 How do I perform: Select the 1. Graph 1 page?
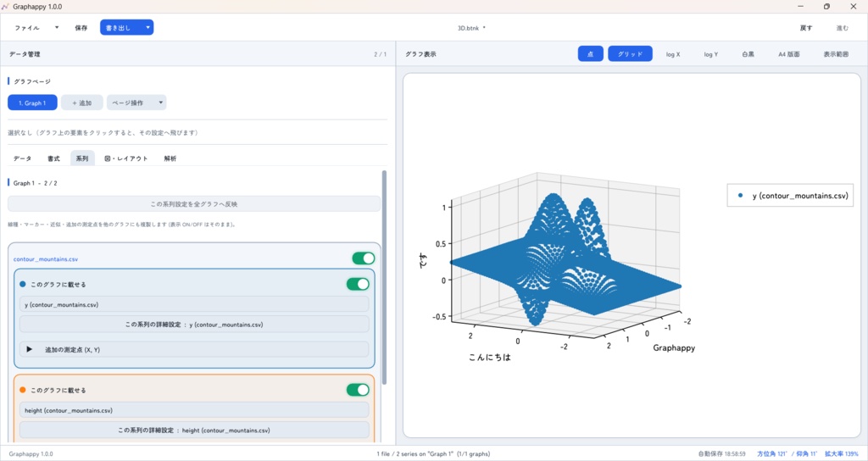[32, 103]
